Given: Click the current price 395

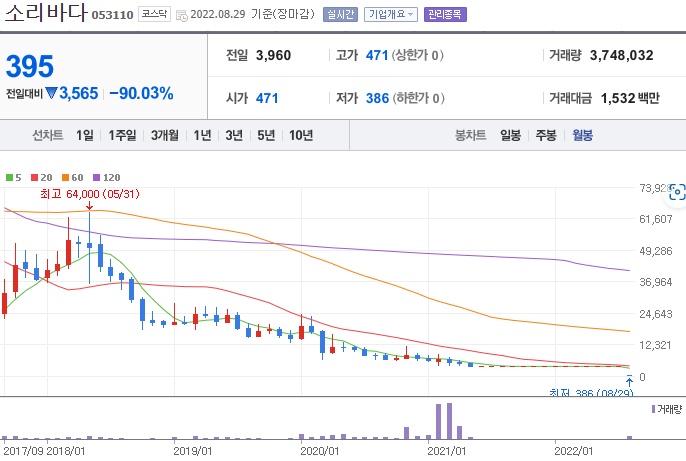Looking at the screenshot, I should [x=30, y=66].
